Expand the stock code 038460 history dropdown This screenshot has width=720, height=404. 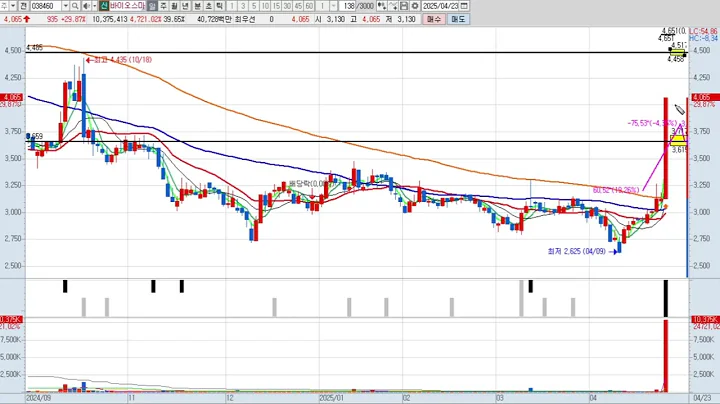point(65,6)
